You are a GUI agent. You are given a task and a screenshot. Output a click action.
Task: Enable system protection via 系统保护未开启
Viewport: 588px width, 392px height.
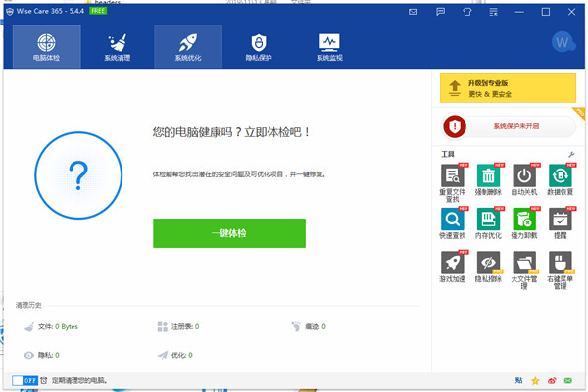point(508,125)
